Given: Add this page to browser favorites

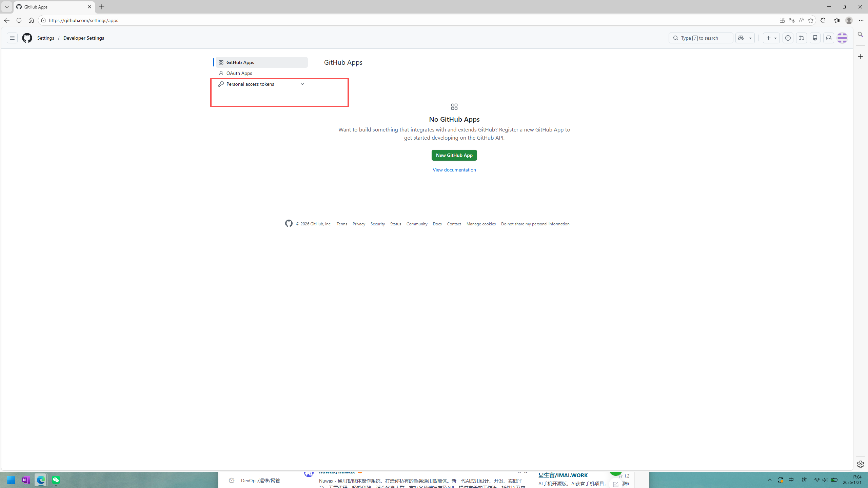Looking at the screenshot, I should point(811,20).
